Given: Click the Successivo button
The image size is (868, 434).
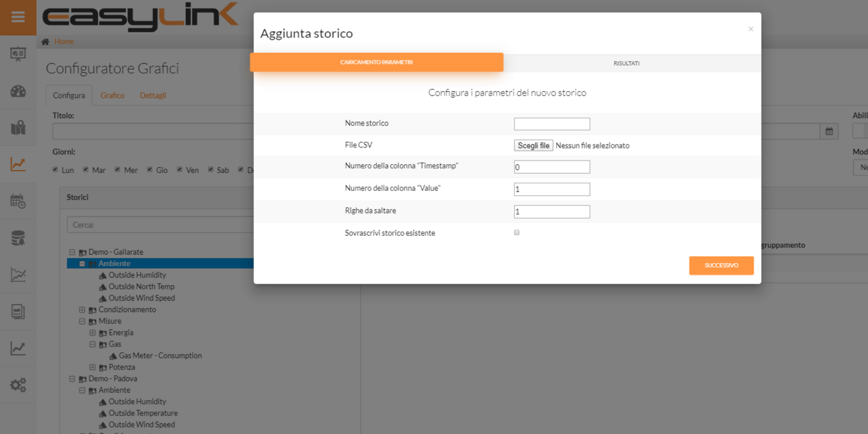Looking at the screenshot, I should [721, 265].
